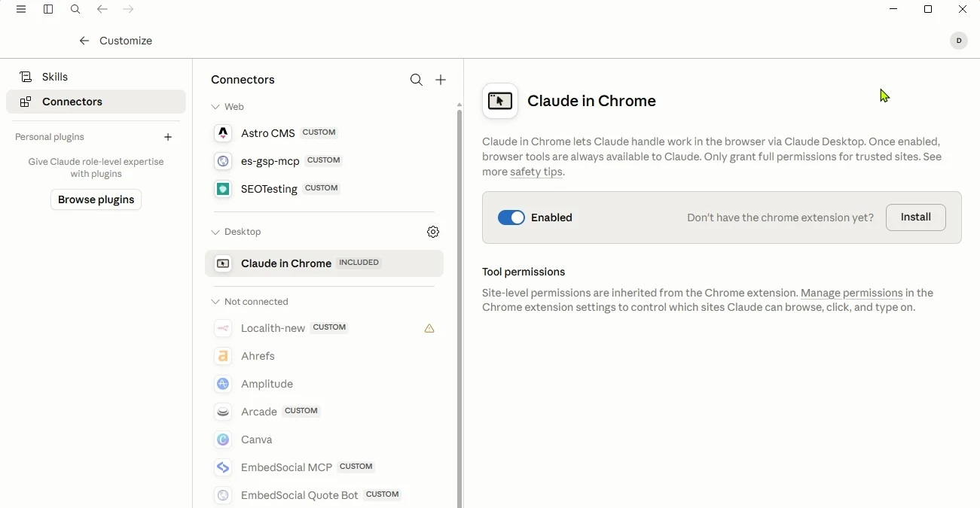Click the Arcade logo icon
Image resolution: width=980 pixels, height=508 pixels.
pos(223,412)
